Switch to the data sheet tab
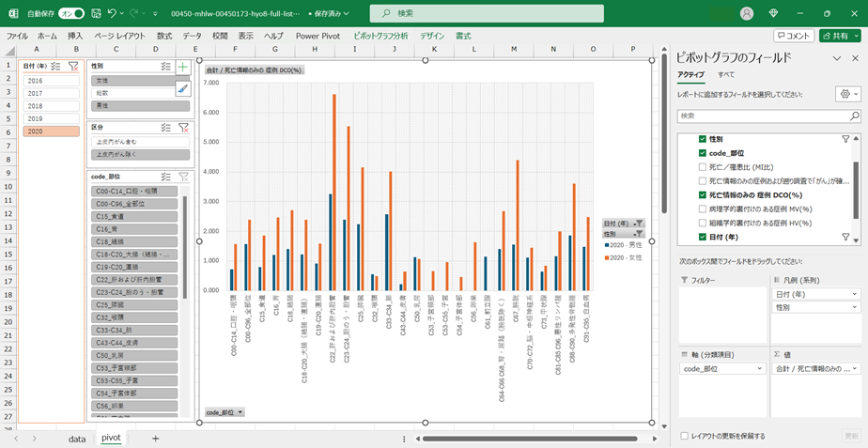This screenshot has height=448, width=868. click(76, 438)
